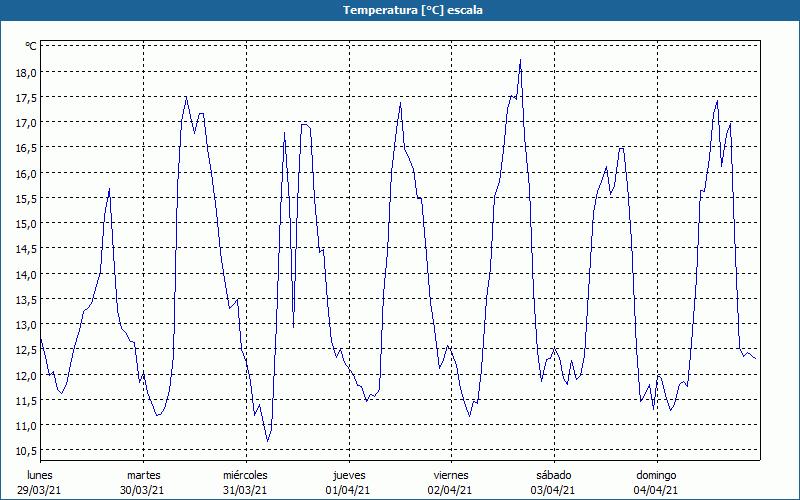Click the 30/03/21 date label
The width and height of the screenshot is (800, 500).
(x=142, y=490)
